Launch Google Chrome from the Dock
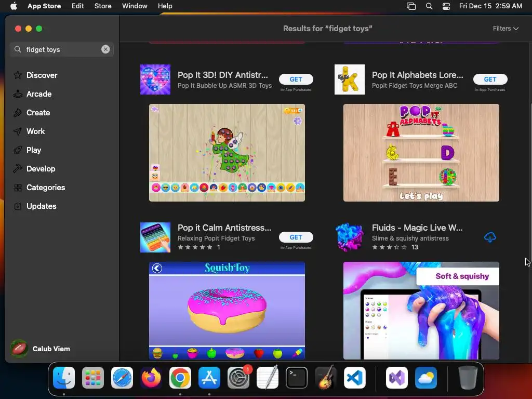The width and height of the screenshot is (532, 399). [x=180, y=378]
